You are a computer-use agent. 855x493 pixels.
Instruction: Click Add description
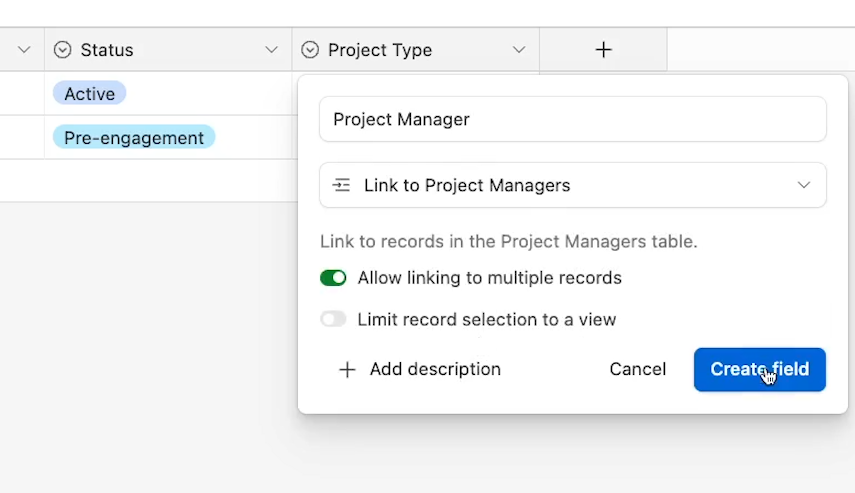point(435,369)
